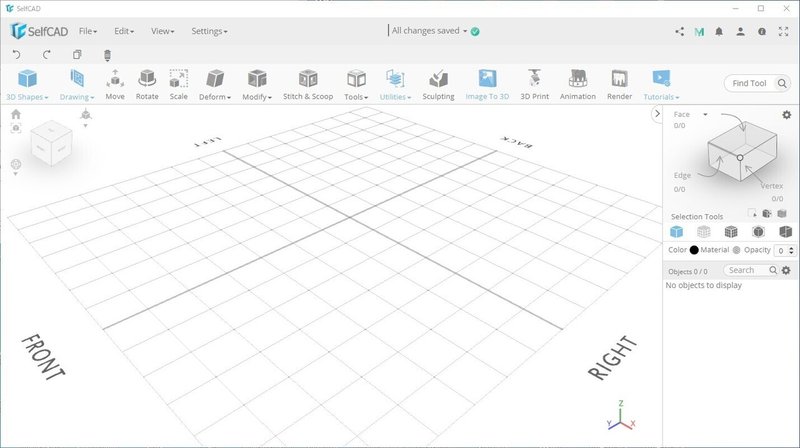This screenshot has height=448, width=800.
Task: Reset view with the home icon
Action: point(16,114)
